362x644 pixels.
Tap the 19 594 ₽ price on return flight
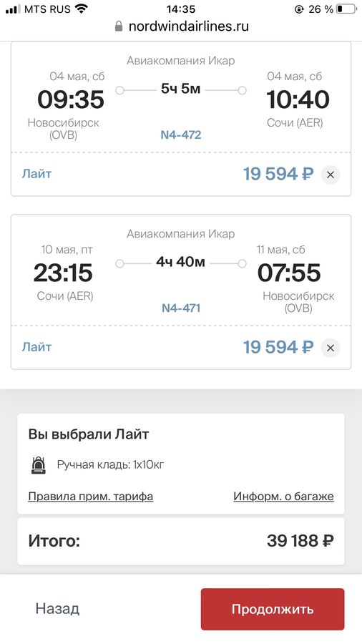pyautogui.click(x=278, y=348)
